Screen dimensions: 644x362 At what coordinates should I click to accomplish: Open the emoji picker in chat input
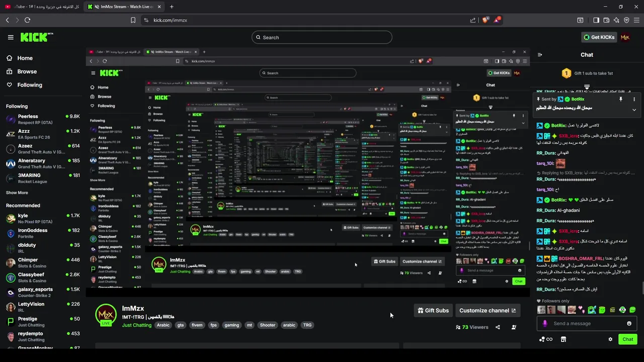pos(629,323)
